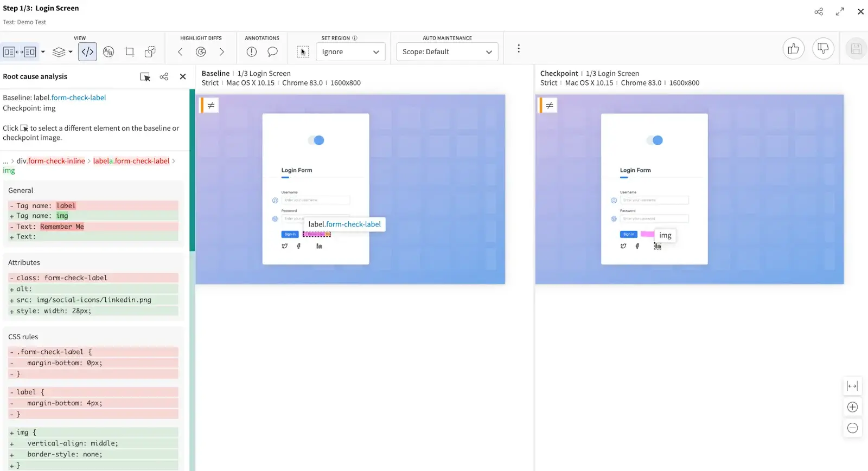Click the radar highlight diffs icon
The width and height of the screenshot is (868, 471).
[201, 52]
